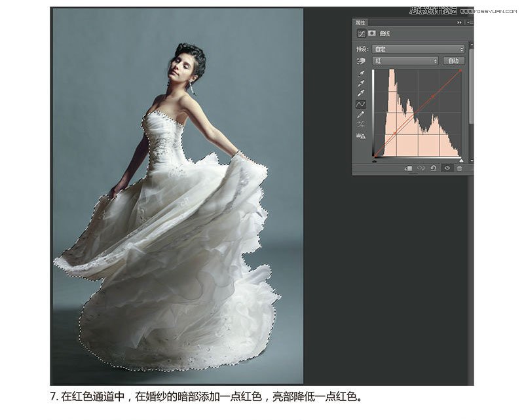Image resolution: width=524 pixels, height=420 pixels.
Task: Clip adjustment to the layer below
Action: point(408,168)
